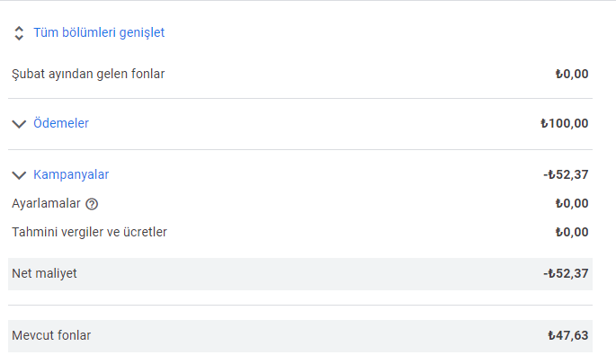The width and height of the screenshot is (616, 364).
Task: Click the ₺100,00 payments amount
Action: point(564,123)
